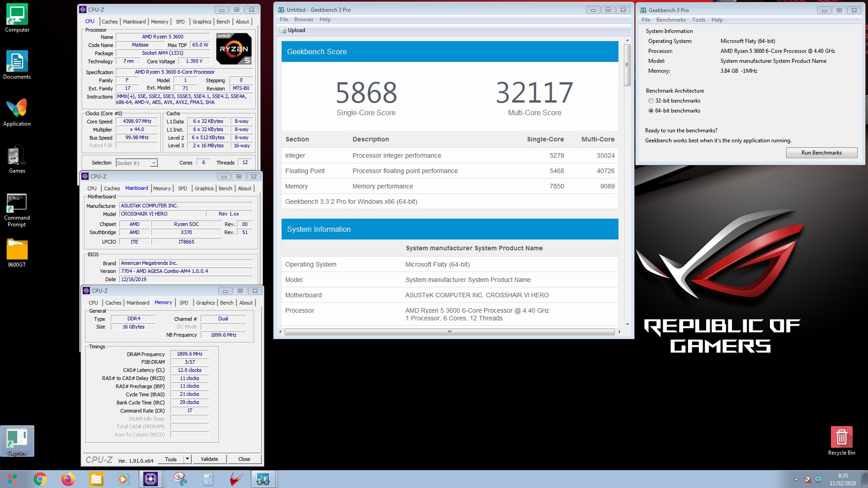Click the Multi-Core Score 32117
The image size is (868, 488).
[x=534, y=93]
